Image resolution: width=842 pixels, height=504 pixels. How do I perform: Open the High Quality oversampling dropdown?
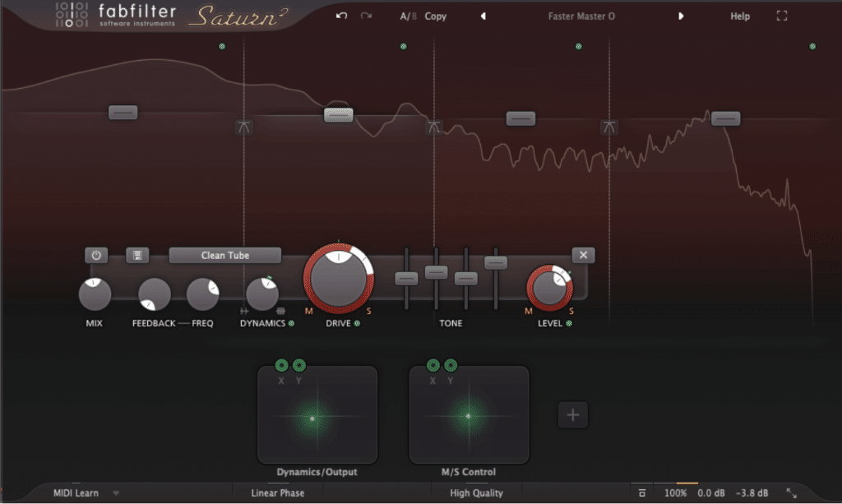point(475,493)
